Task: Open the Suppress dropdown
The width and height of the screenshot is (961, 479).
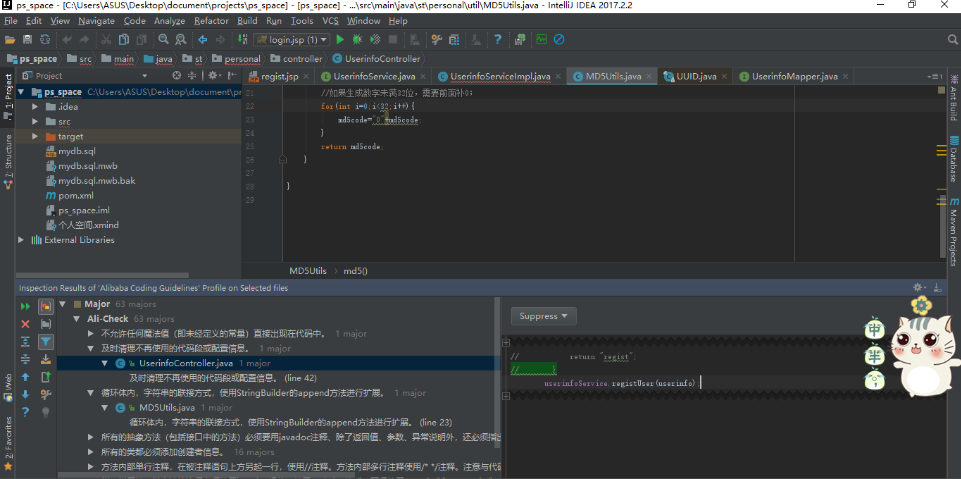Action: click(x=544, y=316)
